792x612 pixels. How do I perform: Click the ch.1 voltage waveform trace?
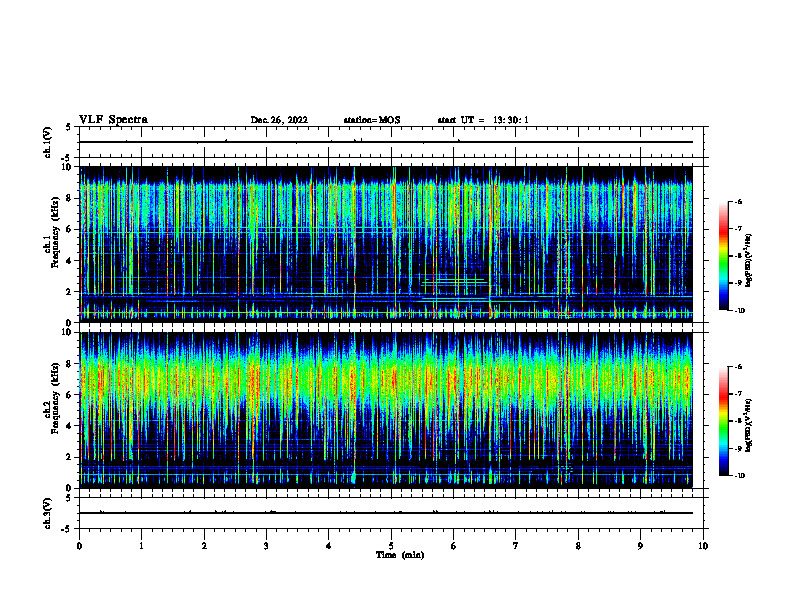point(386,142)
